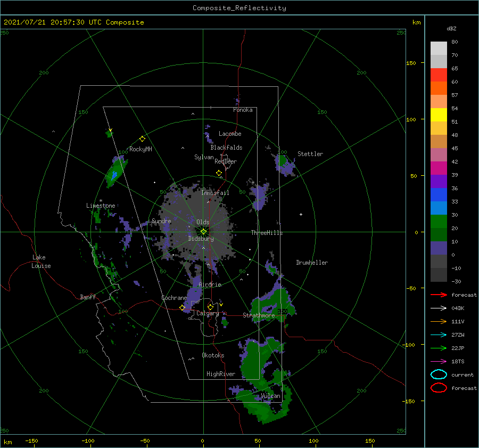Image resolution: width=479 pixels, height=448 pixels.
Task: Click the Limestone label
Action: pyautogui.click(x=101, y=206)
